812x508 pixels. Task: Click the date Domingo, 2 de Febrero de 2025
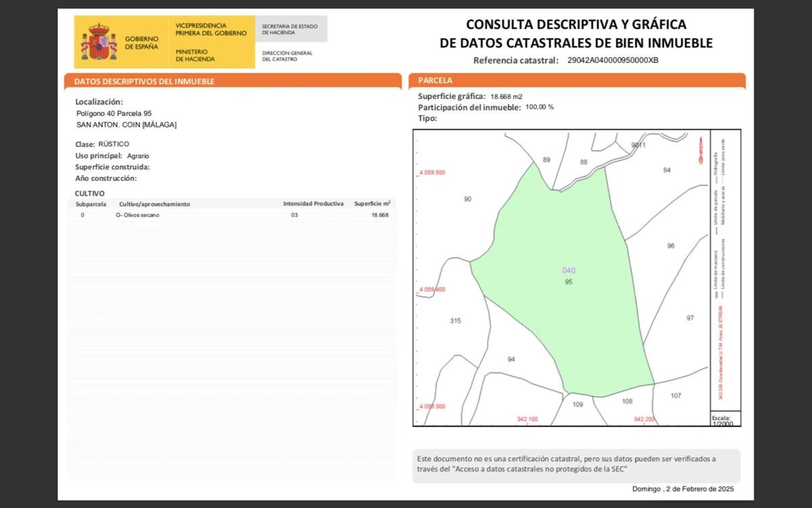pos(682,489)
